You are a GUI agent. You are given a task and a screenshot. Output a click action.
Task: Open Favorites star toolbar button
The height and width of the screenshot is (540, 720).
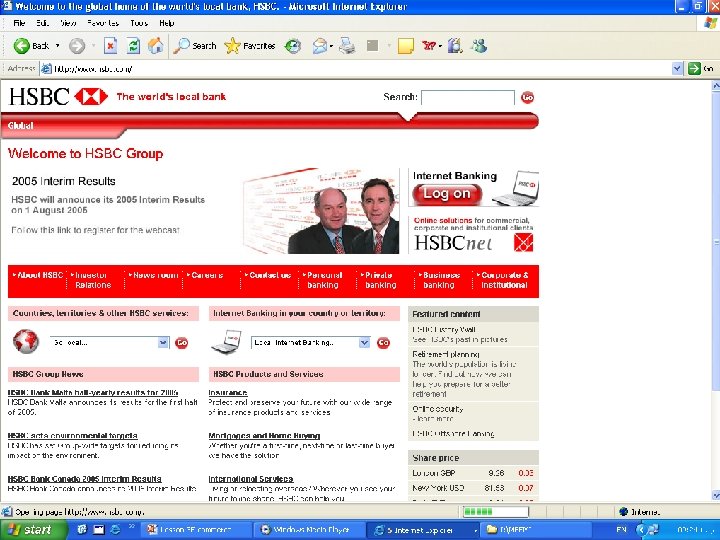(250, 46)
